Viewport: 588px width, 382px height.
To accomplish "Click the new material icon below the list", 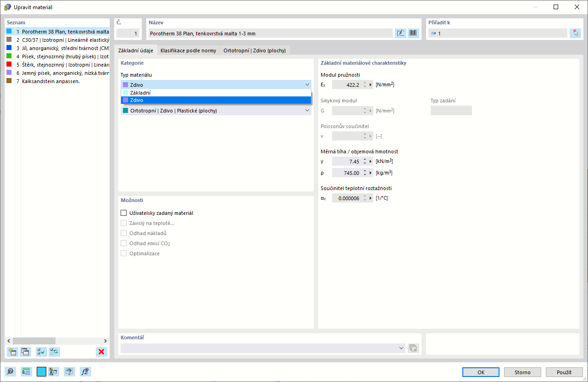I will point(12,352).
